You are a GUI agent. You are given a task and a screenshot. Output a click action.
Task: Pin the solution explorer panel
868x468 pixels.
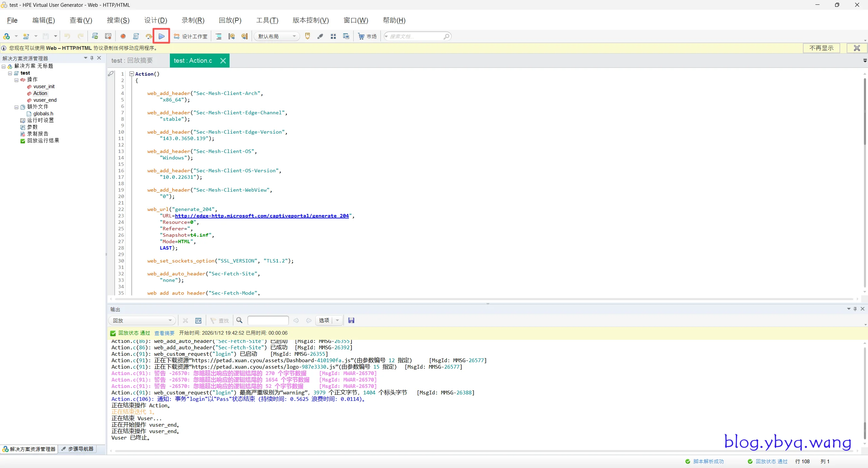(92, 58)
